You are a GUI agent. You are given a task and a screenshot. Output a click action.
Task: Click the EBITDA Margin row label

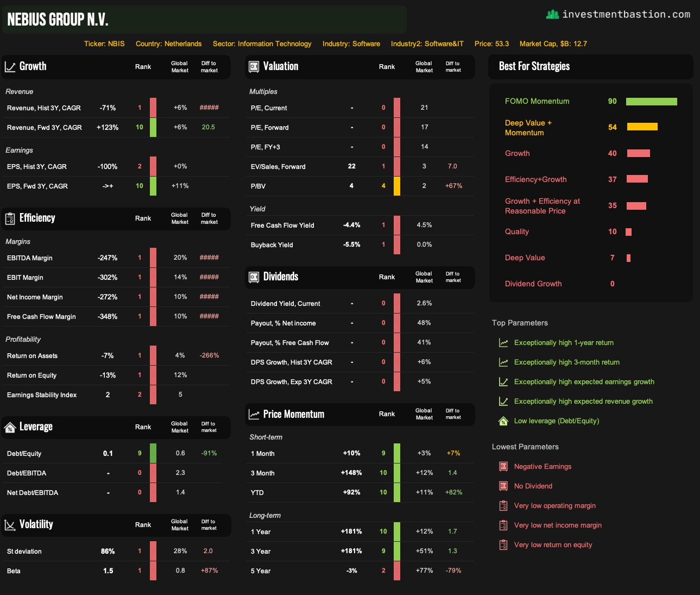(x=30, y=258)
